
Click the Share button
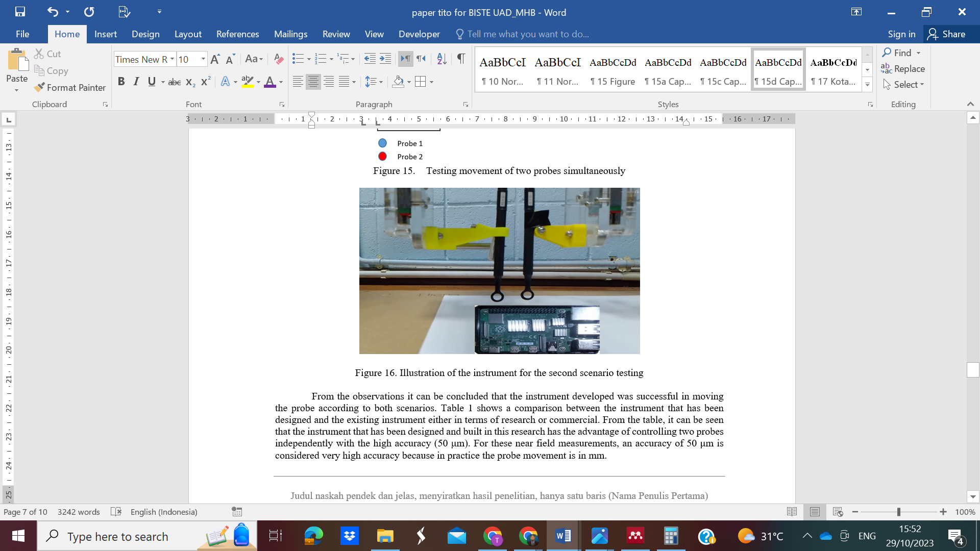(947, 34)
